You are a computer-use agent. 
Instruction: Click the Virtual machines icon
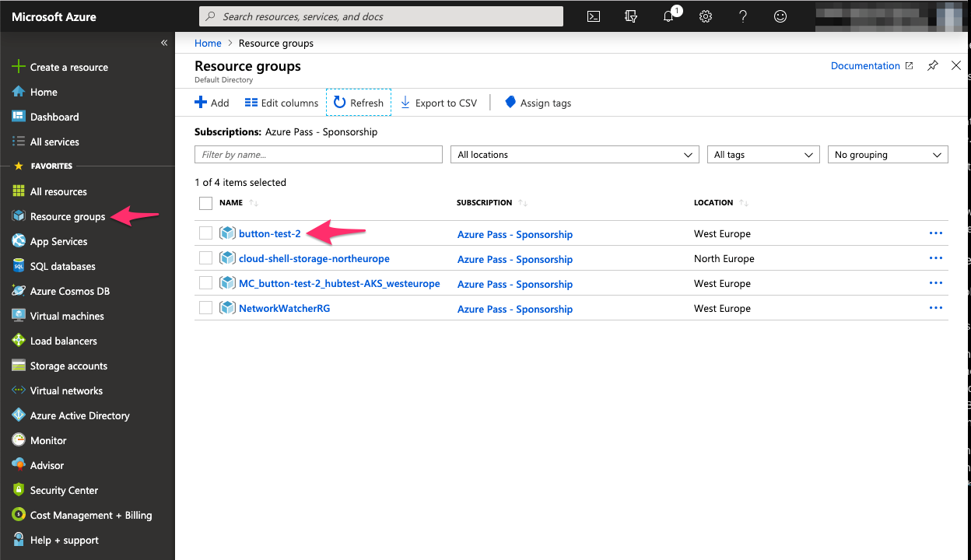(19, 316)
